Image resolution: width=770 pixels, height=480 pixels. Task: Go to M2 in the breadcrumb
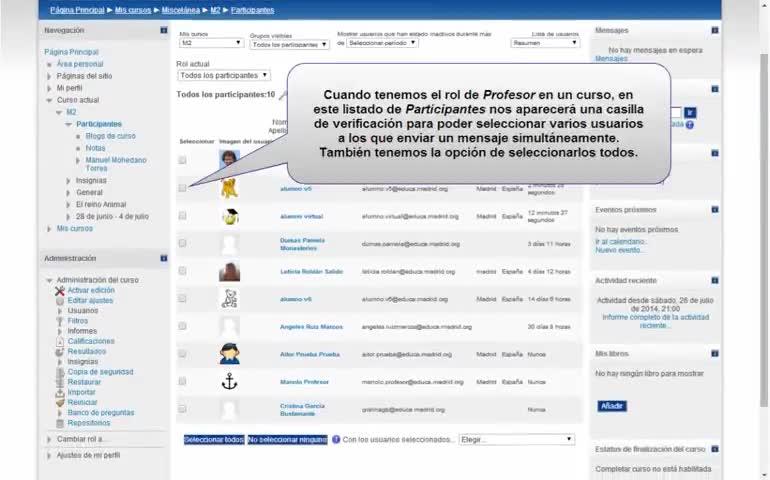click(215, 10)
